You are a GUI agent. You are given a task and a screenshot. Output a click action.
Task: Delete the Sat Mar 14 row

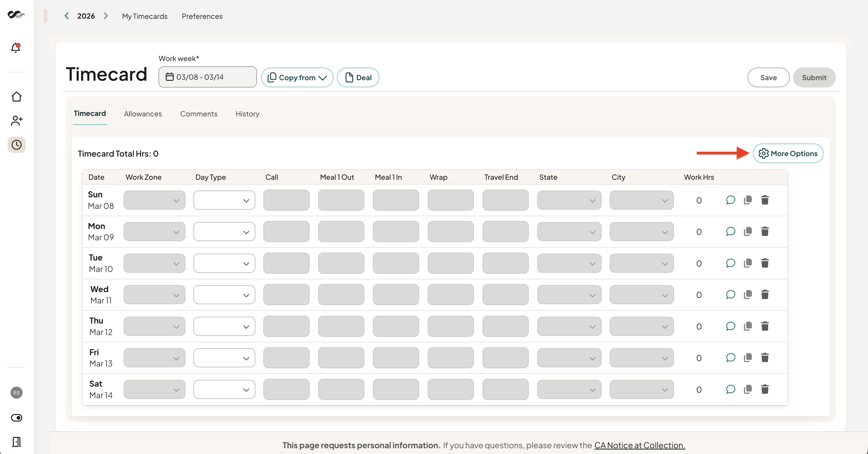pos(765,389)
